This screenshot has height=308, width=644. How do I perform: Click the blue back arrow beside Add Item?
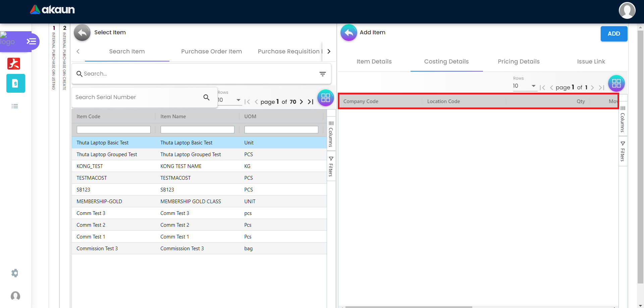click(x=349, y=33)
